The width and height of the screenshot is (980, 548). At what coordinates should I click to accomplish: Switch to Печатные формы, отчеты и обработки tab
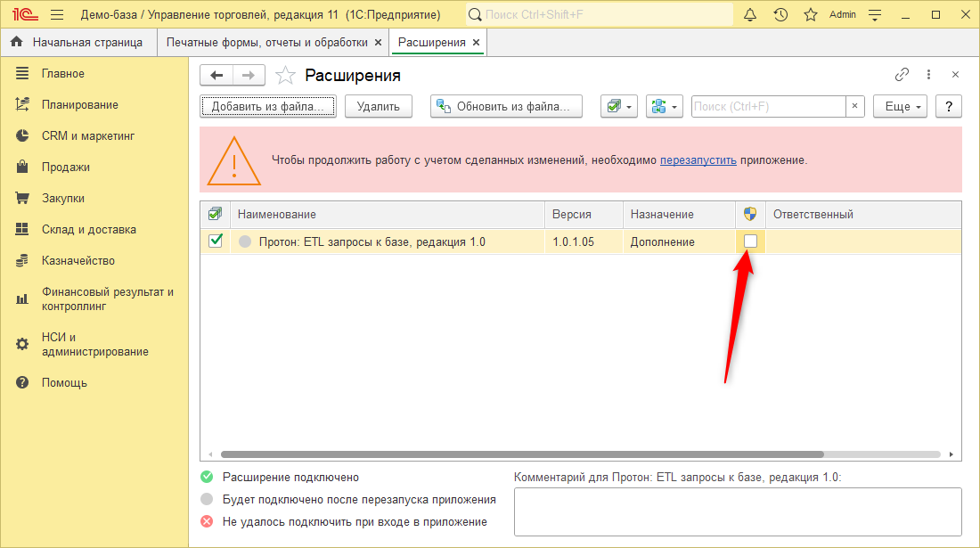click(267, 43)
